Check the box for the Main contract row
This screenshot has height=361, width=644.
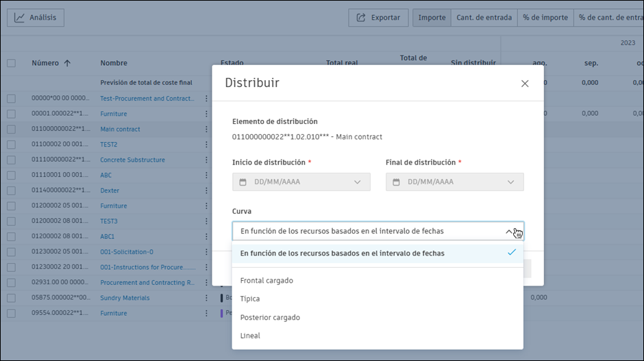point(11,129)
